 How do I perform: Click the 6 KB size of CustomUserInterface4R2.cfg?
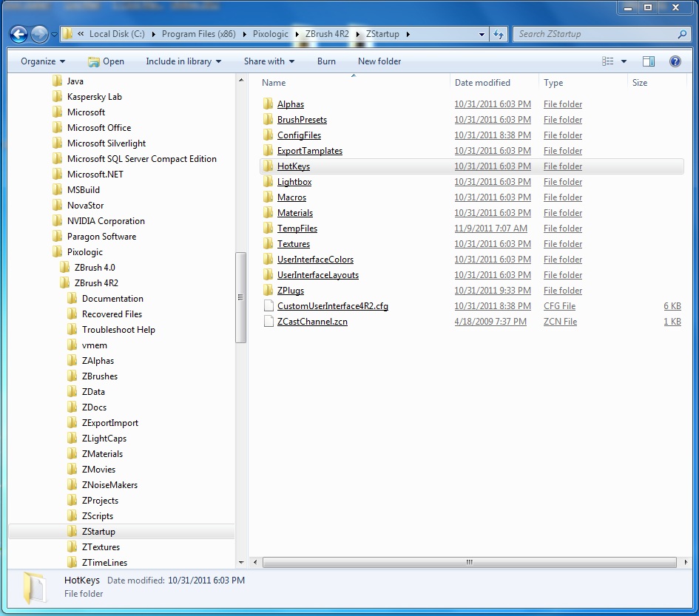[x=672, y=305]
